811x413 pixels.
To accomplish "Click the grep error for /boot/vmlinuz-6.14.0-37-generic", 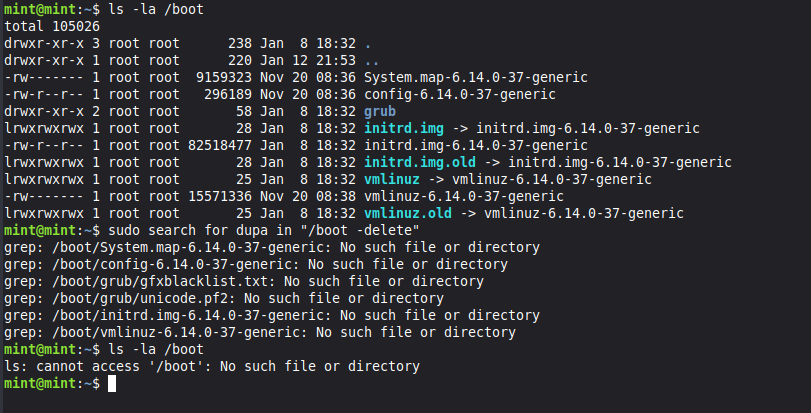I will tap(260, 332).
